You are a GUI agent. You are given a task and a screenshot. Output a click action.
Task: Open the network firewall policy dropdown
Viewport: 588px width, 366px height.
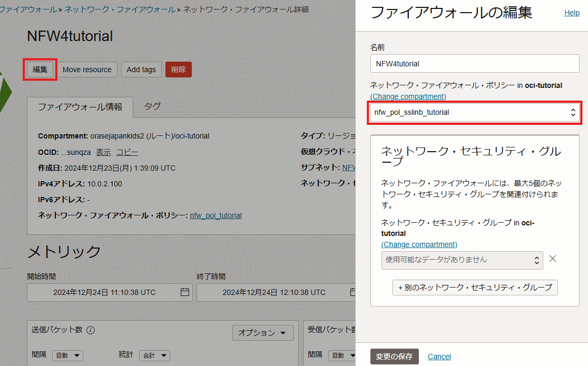point(475,112)
